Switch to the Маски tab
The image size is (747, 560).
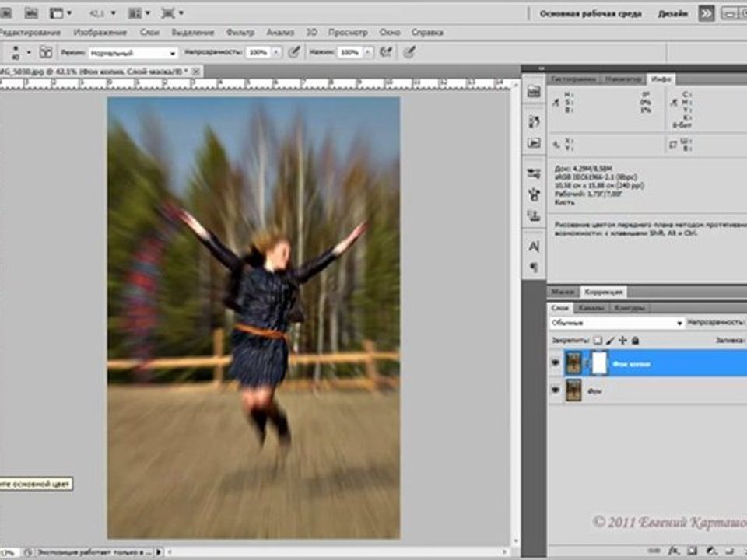(563, 292)
